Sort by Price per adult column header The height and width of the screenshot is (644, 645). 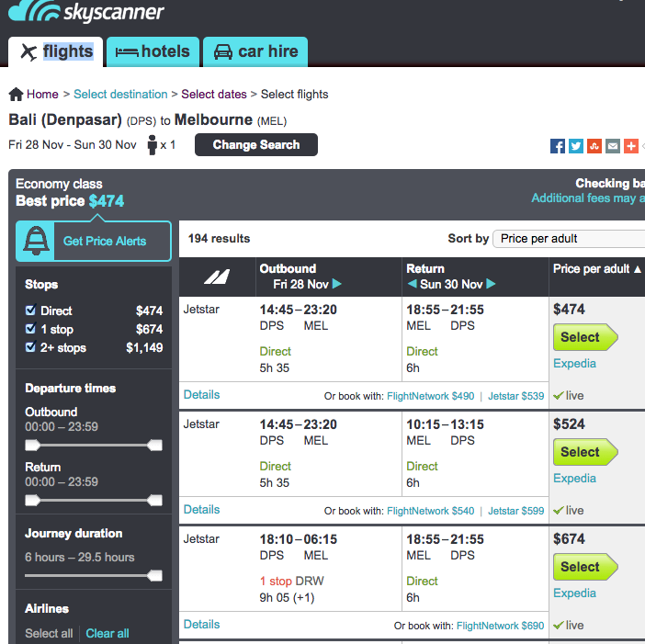pos(596,269)
